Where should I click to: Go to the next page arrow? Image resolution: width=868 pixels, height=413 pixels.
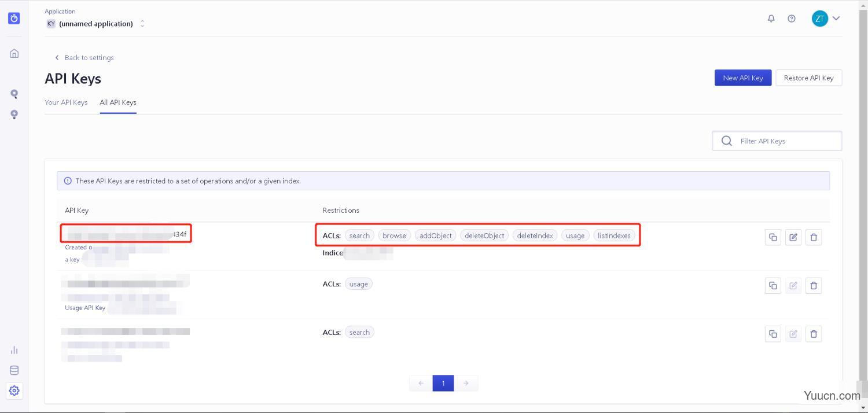(466, 383)
